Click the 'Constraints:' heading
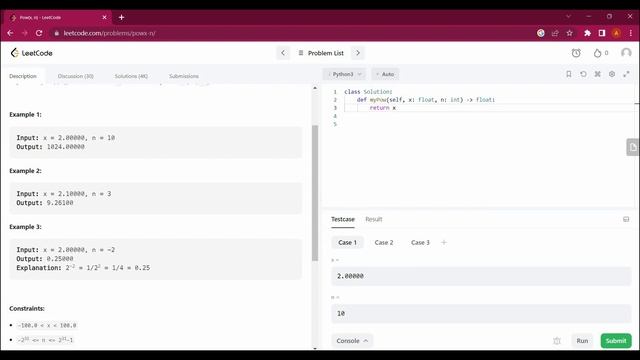Viewport: 640px width, 360px height. [27, 309]
